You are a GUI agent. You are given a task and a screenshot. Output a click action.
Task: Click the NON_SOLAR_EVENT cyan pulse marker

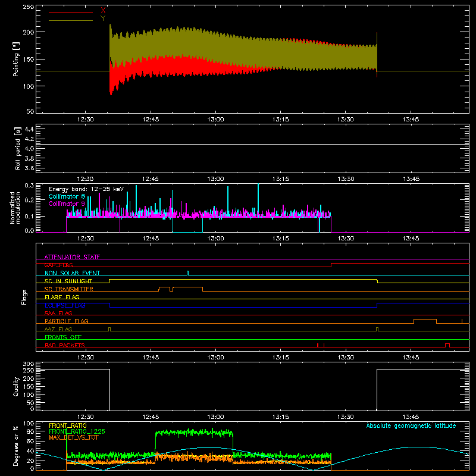(x=187, y=273)
